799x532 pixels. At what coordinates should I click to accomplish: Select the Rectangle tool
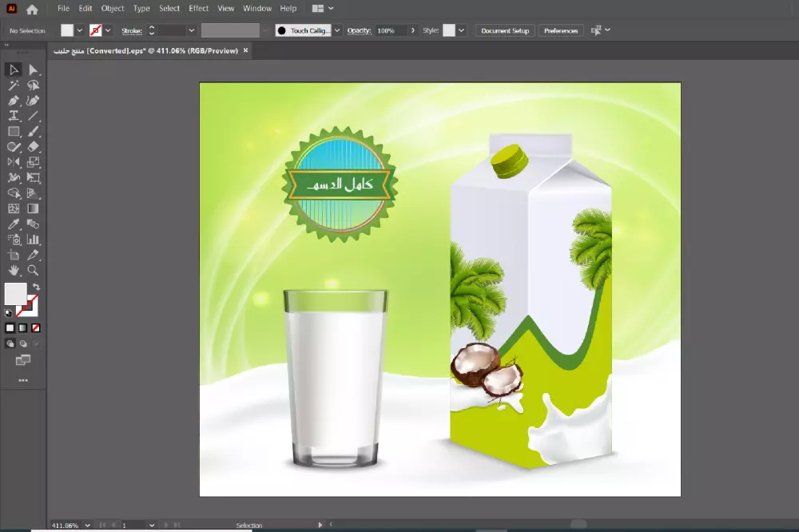pos(14,130)
